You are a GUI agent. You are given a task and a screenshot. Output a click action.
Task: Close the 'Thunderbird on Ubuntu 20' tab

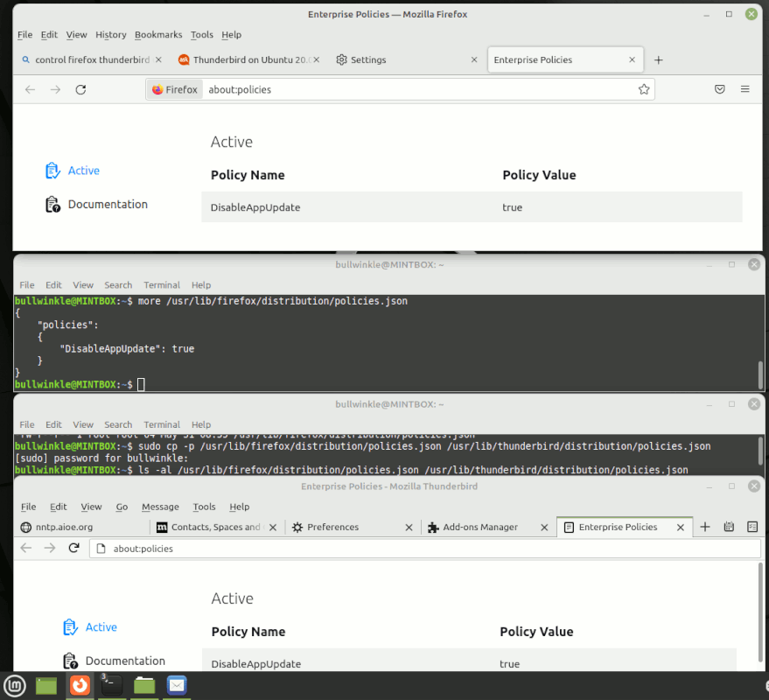click(317, 59)
